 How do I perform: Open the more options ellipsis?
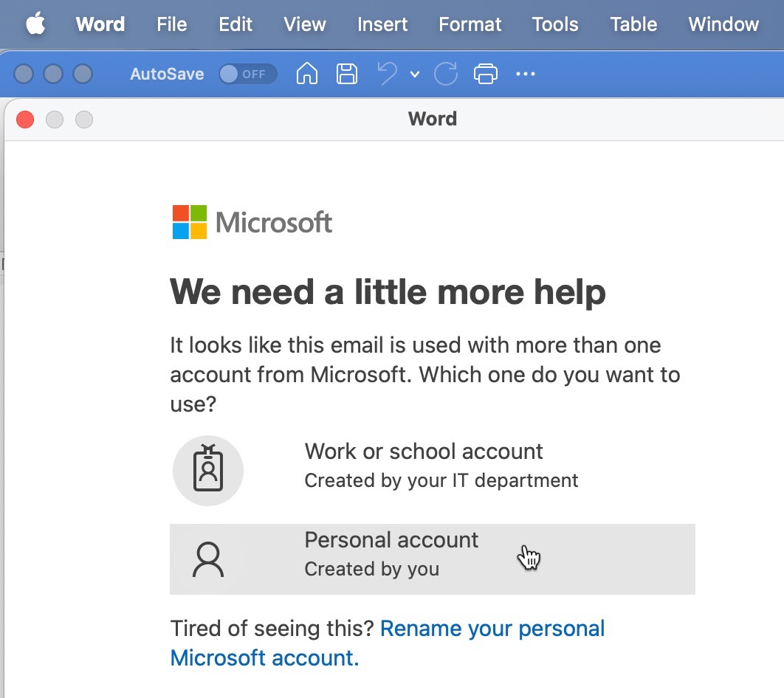point(525,74)
